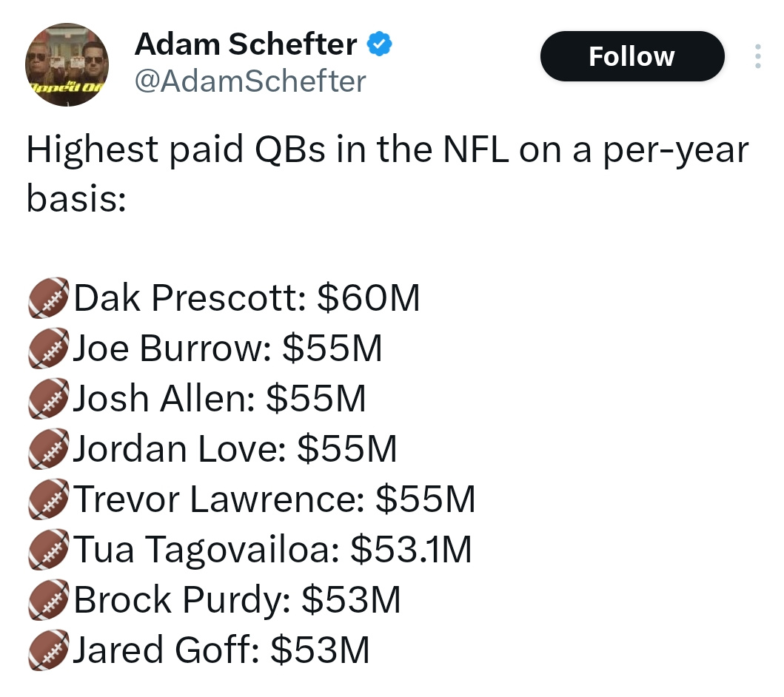Click the Jordan Love: $55M text
Screen dimensions: 784x697
click(235, 448)
